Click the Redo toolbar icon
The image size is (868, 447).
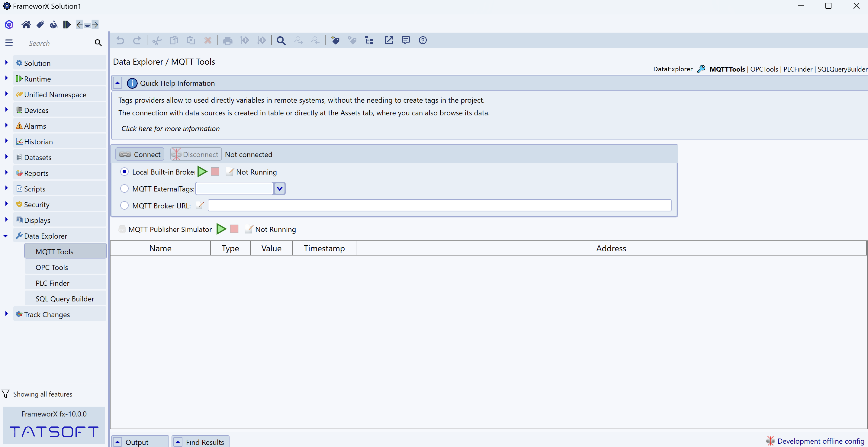[137, 40]
